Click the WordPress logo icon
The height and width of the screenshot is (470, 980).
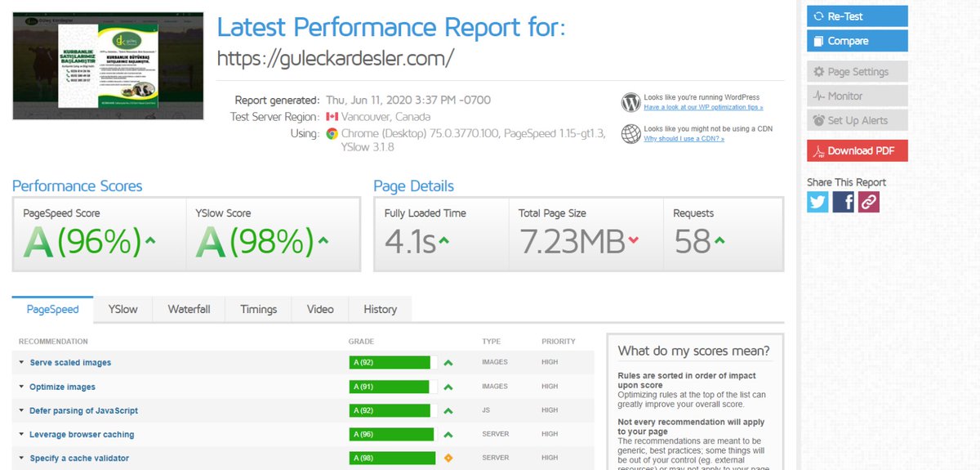click(x=630, y=102)
